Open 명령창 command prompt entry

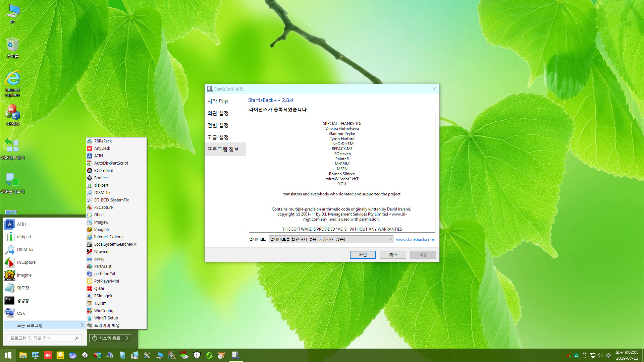pyautogui.click(x=44, y=301)
